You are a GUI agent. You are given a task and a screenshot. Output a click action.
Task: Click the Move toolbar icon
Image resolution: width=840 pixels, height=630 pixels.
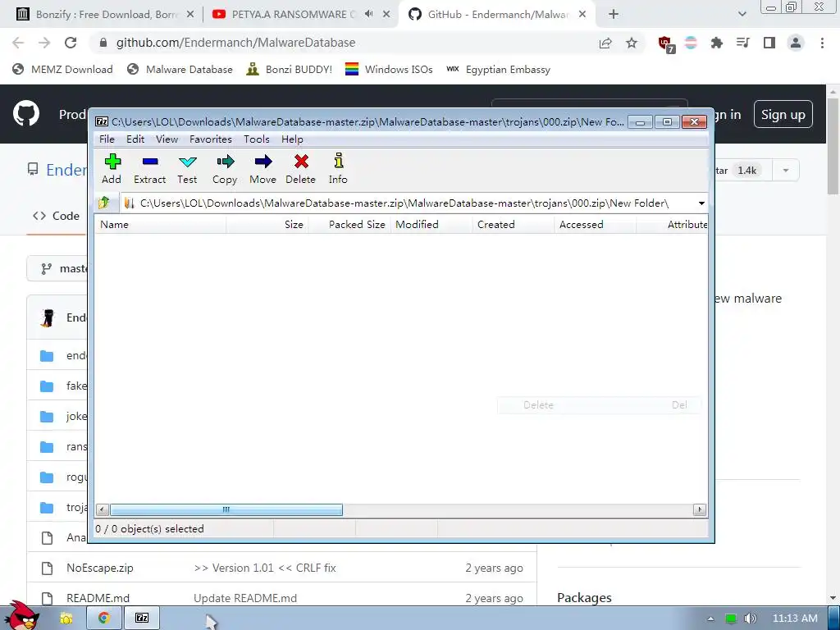[262, 169]
